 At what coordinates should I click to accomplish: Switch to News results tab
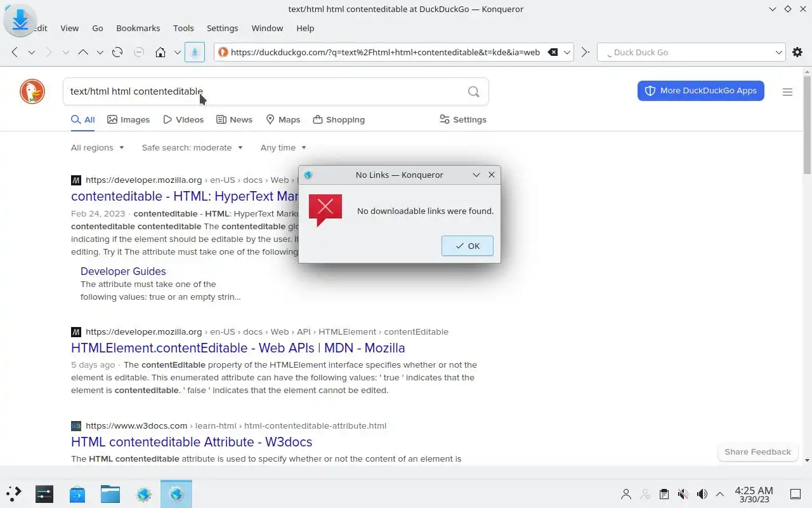[x=234, y=119]
